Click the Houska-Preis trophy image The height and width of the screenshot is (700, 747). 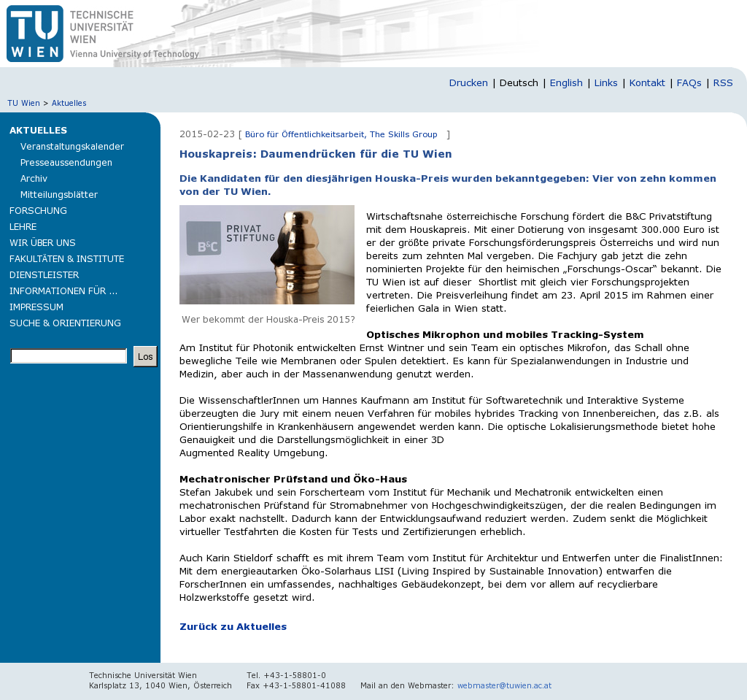pos(266,255)
